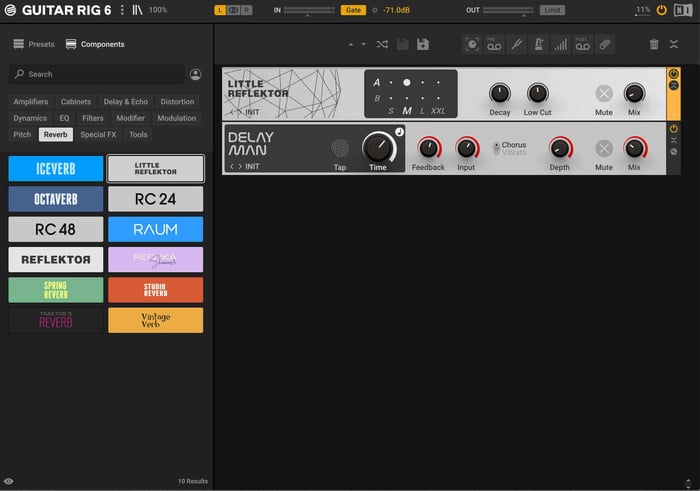Add the ICEVERB component
This screenshot has height=491, width=700.
pos(56,169)
